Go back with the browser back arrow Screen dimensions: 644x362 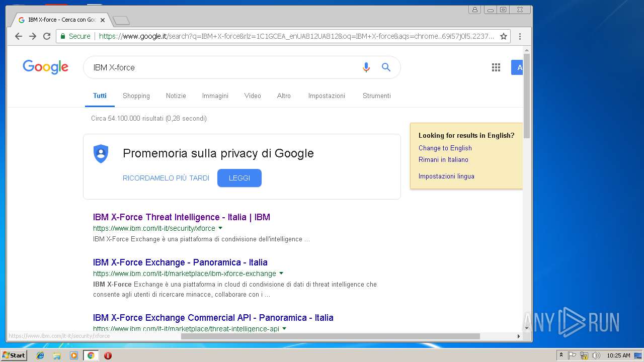click(x=19, y=36)
